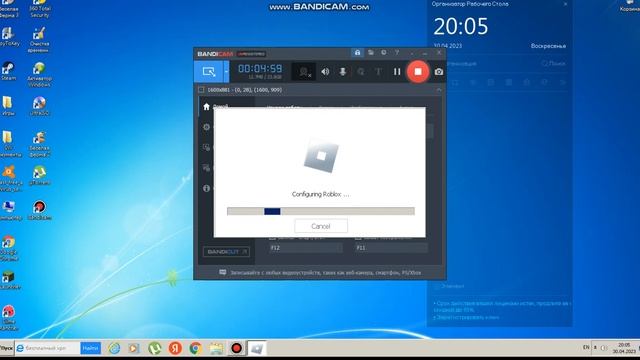Open Internet Explorer from the taskbar
Screen dimensions: 640x360
pyautogui.click(x=114, y=348)
